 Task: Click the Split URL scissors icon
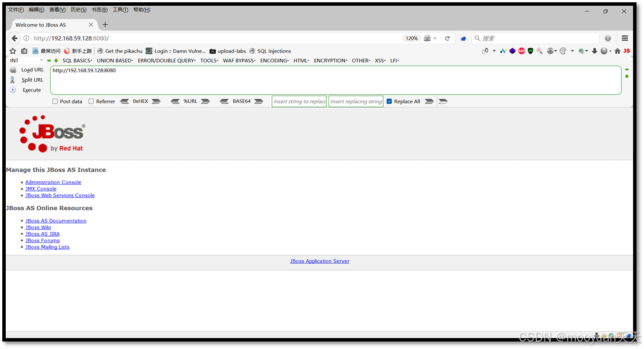click(x=13, y=79)
